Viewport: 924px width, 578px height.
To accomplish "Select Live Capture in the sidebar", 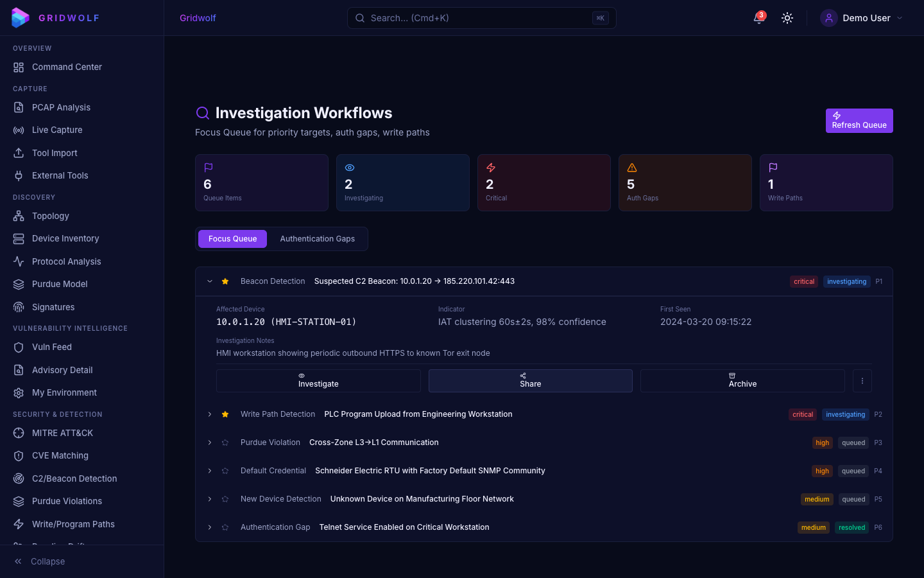I will [x=57, y=130].
